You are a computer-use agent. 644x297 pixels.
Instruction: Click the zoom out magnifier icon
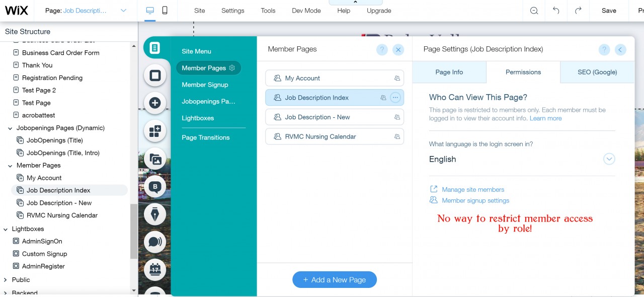coord(534,11)
